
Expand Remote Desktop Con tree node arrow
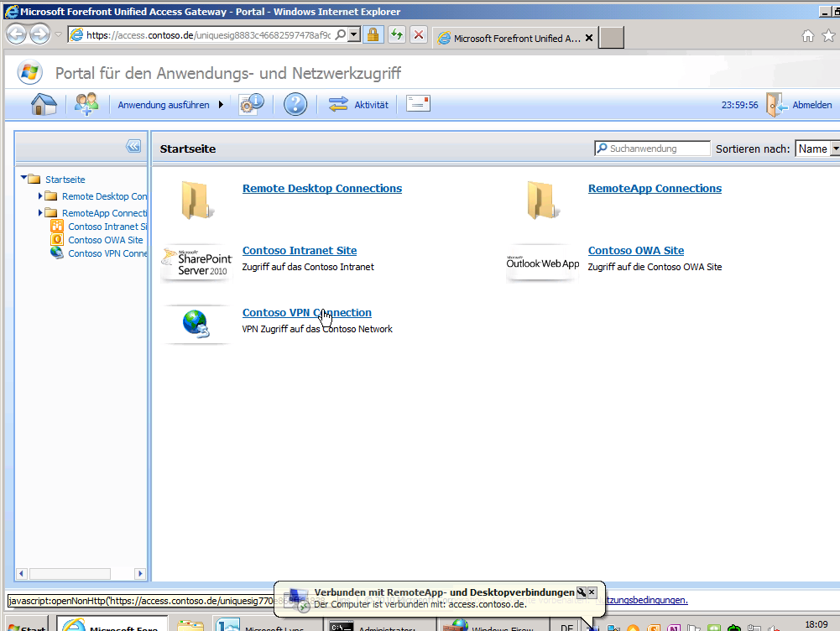[x=40, y=196]
